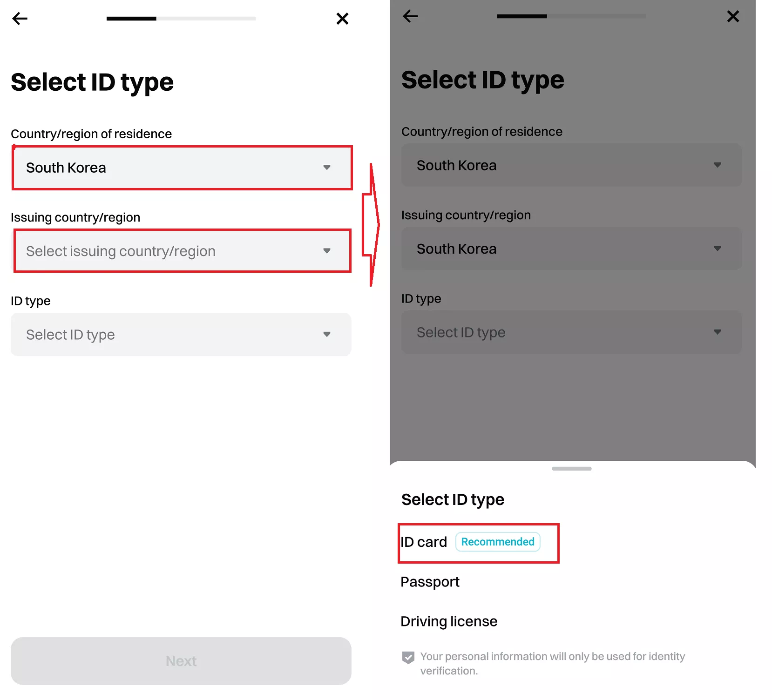
Task: Expand Select issuing country/region dropdown
Action: pos(182,251)
